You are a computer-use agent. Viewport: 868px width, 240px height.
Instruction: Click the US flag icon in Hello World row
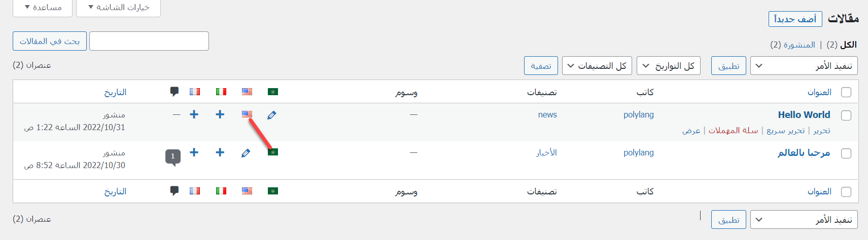point(247,114)
